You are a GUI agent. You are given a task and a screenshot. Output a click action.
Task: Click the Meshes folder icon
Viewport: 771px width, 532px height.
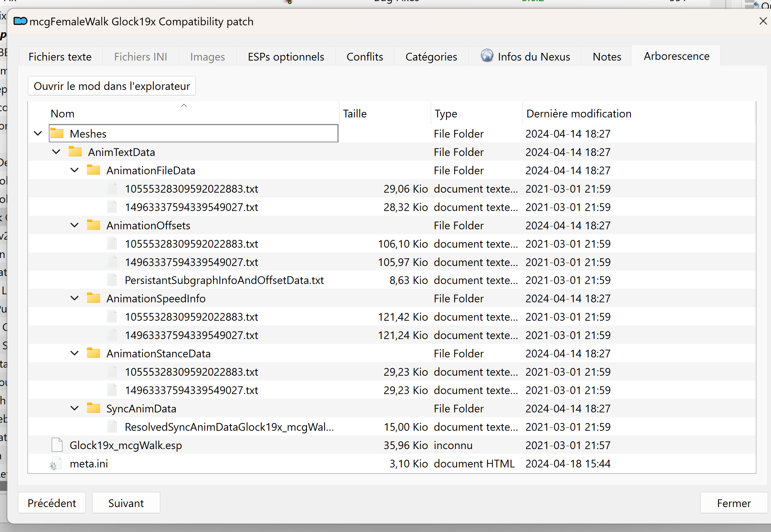(57, 133)
